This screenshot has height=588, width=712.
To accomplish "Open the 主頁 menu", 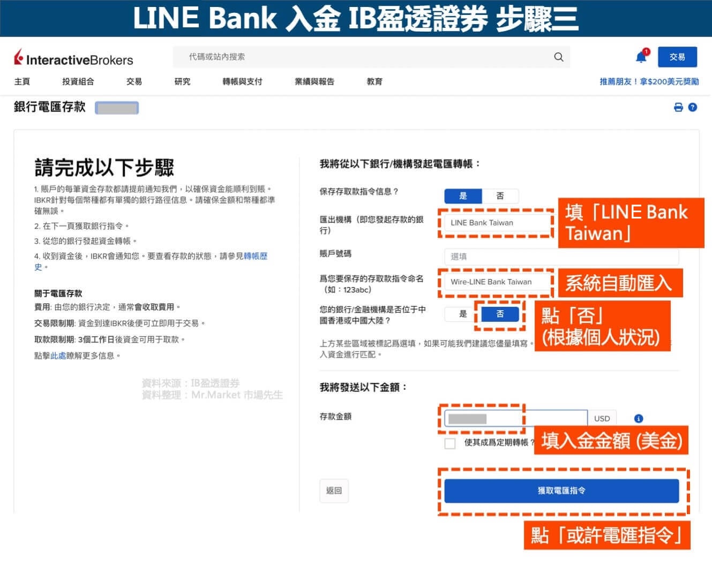I will 22,81.
